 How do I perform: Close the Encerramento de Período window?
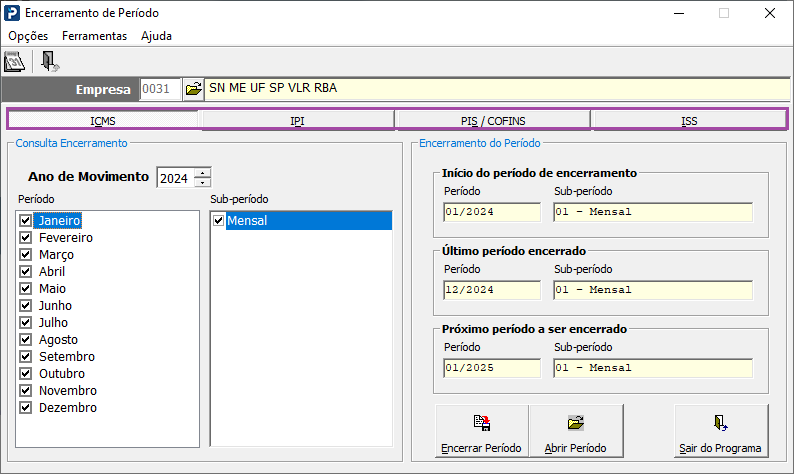pos(770,13)
